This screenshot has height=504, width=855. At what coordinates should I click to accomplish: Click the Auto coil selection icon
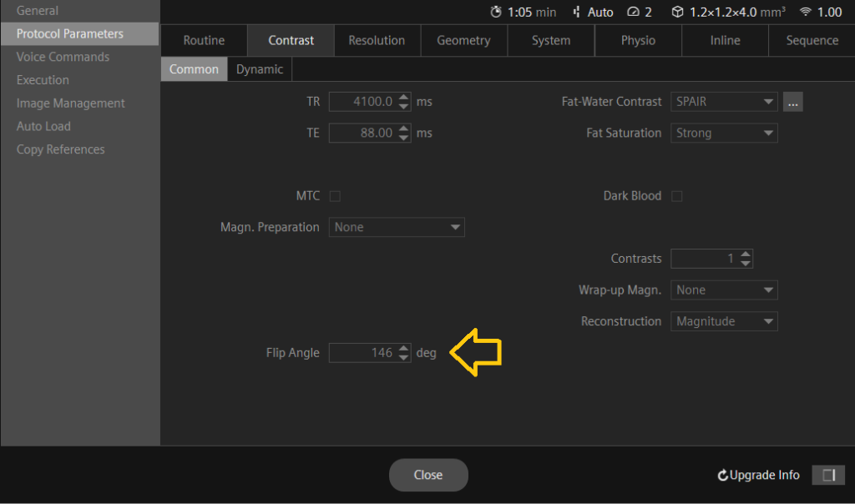[x=577, y=12]
